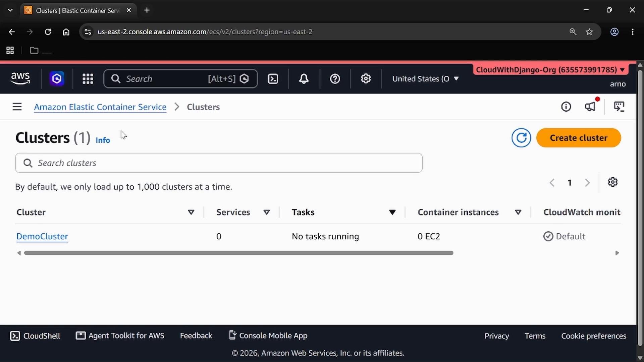Click the Clusters breadcrumb text
Viewport: 644px width, 362px height.
(203, 107)
